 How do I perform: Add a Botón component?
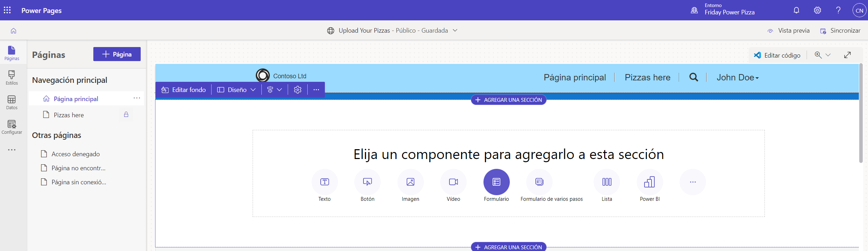pos(367,182)
